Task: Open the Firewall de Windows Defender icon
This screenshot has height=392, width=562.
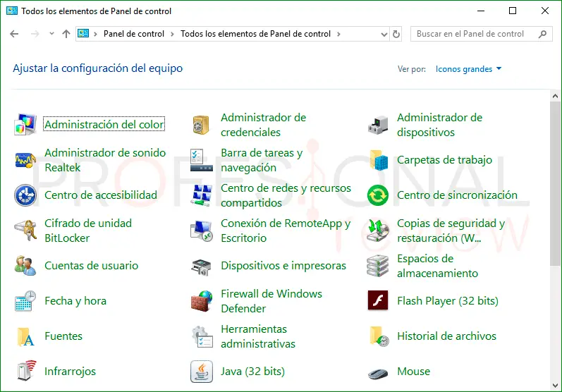Action: pyautogui.click(x=201, y=301)
